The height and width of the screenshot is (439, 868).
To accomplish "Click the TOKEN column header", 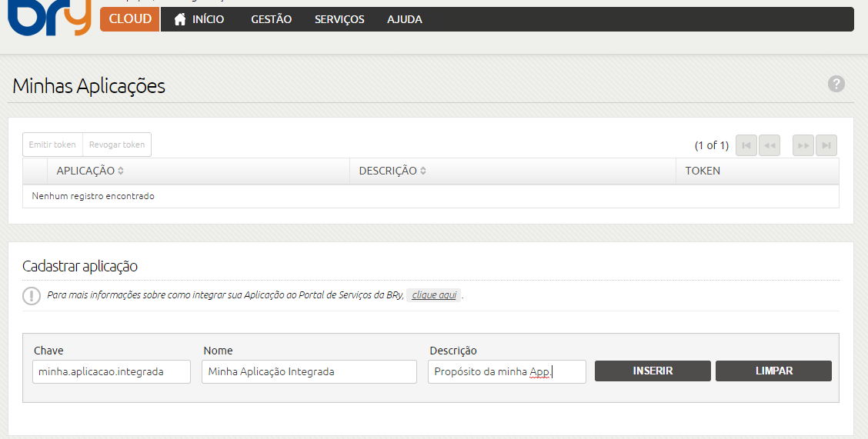I will (757, 171).
